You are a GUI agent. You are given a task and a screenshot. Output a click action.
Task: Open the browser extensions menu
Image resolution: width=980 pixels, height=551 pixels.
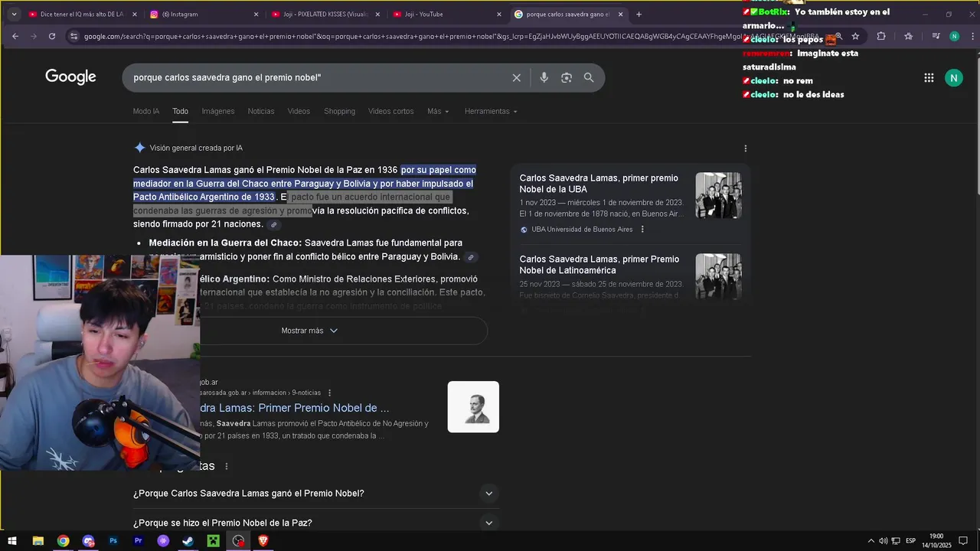[881, 36]
